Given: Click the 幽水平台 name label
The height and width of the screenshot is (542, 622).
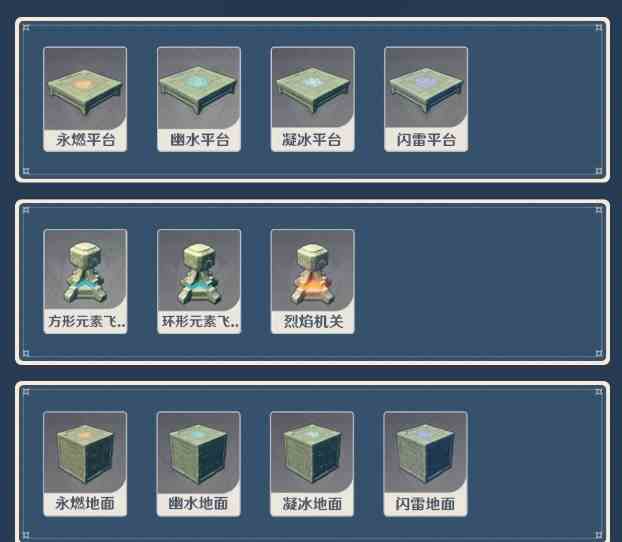Looking at the screenshot, I should click(x=200, y=140).
